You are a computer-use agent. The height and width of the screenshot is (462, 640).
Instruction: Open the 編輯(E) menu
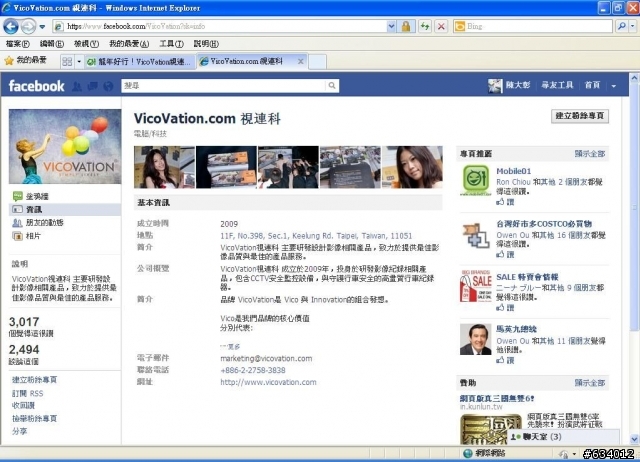[51, 44]
